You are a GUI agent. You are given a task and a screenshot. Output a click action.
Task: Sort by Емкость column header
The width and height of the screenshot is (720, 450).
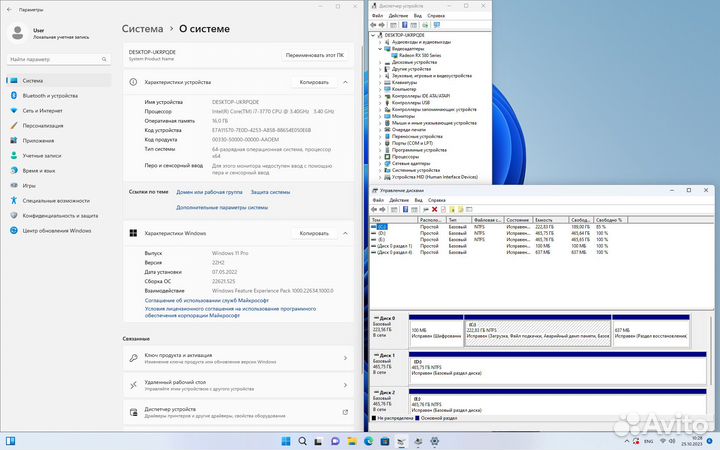tap(550, 220)
